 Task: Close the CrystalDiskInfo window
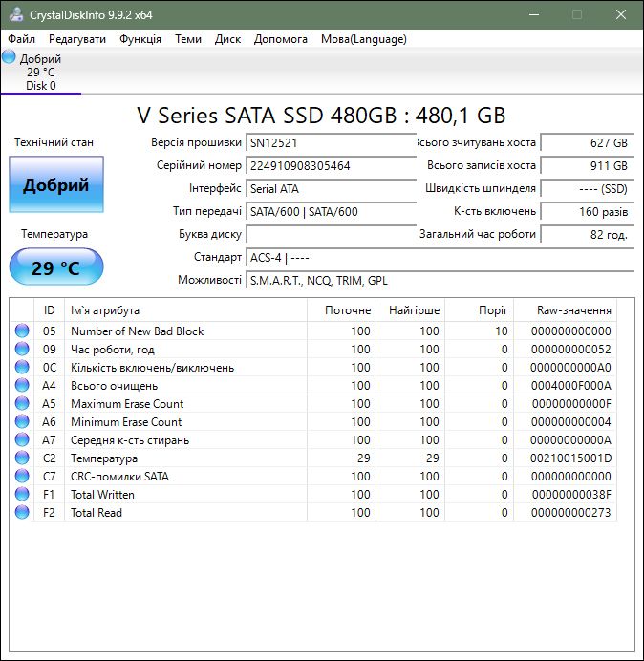pos(621,14)
